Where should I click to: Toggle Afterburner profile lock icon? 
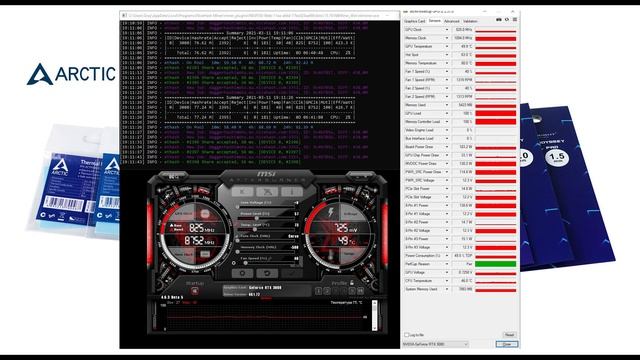351,283
